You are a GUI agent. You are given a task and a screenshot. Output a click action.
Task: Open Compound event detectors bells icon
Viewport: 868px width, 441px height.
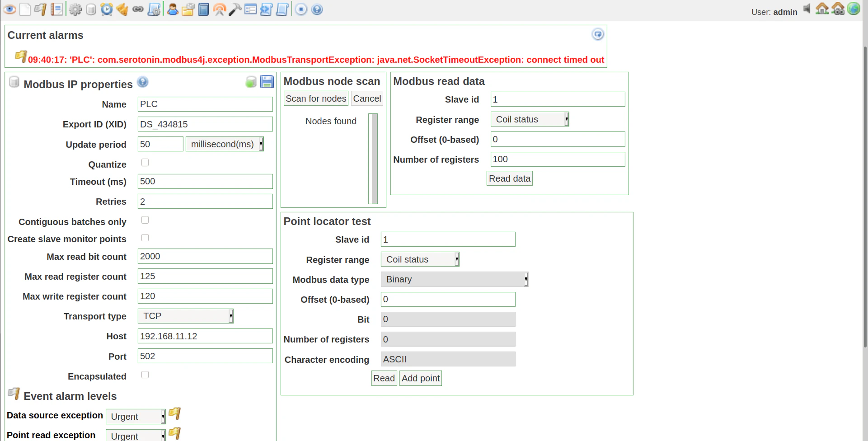(x=122, y=9)
